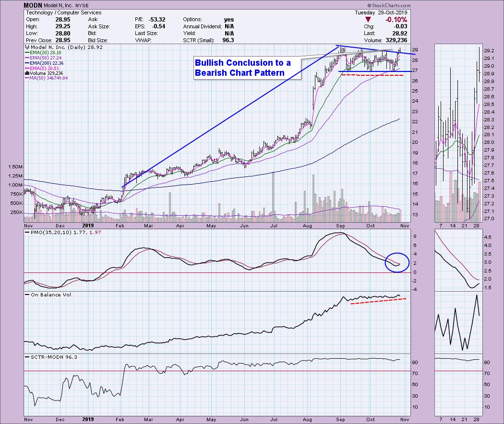Select the -0.10% percent change
Screen dimensions: 504x424
[x=396, y=20]
